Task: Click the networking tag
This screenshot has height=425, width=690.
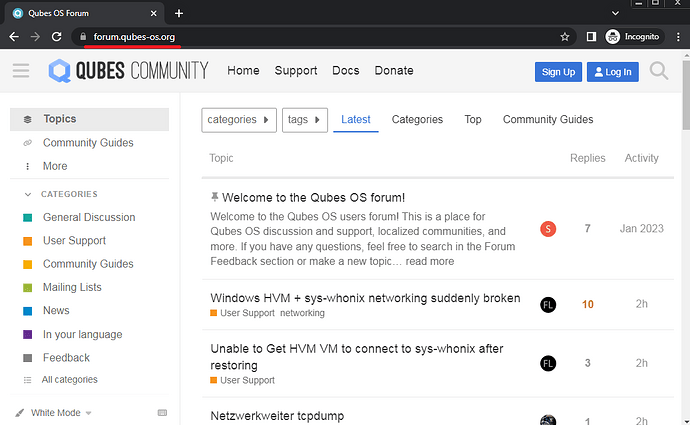Action: pos(302,313)
